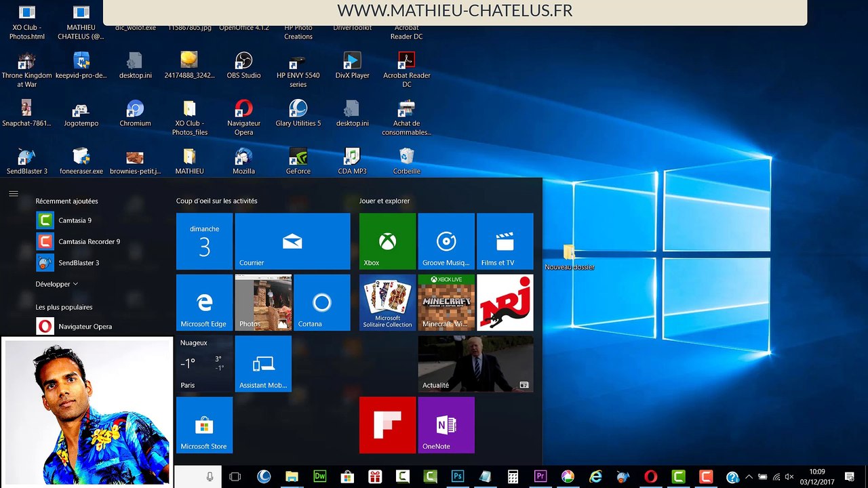
Task: Launch the Xbox tile
Action: (387, 241)
